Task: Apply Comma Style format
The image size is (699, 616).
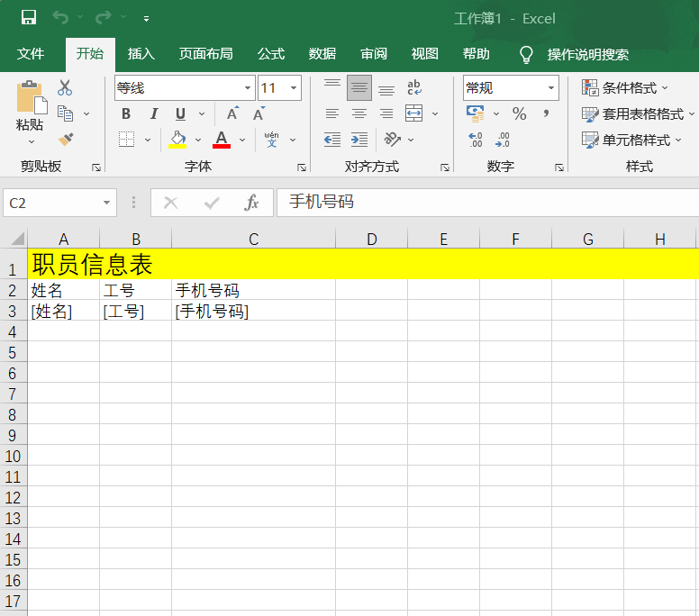Action: 546,113
